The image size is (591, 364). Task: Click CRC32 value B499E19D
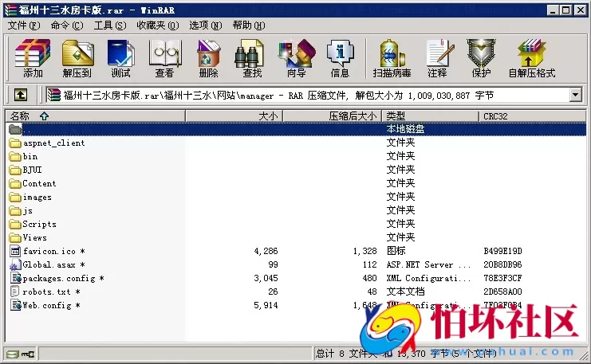[502, 251]
